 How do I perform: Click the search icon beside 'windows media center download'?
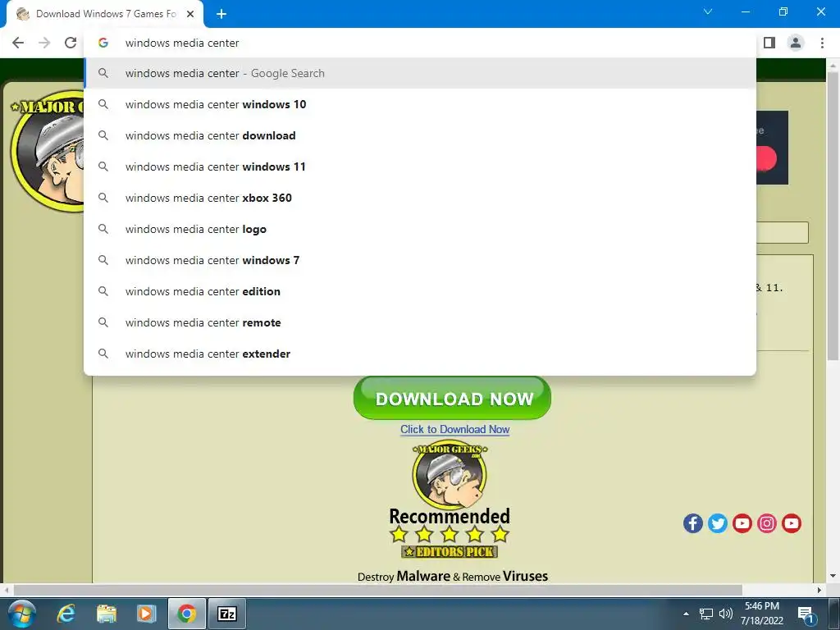coord(103,135)
